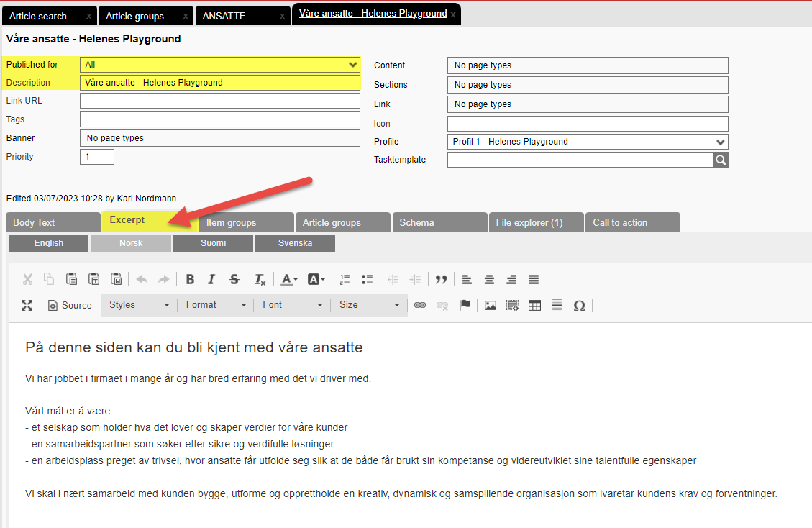Open the text color picker
The height and width of the screenshot is (528, 812).
coord(288,279)
